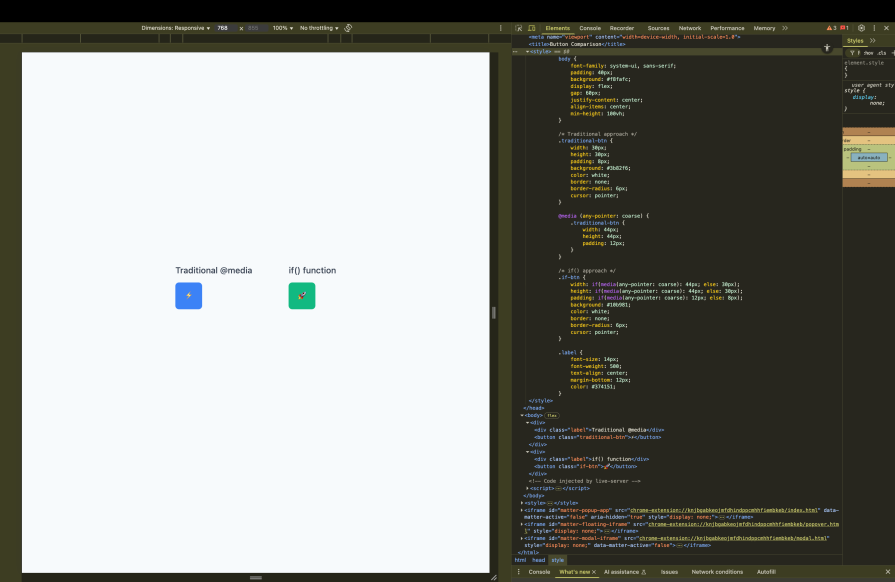Click the warnings indicator showing 3
Screen dimensions: 895x582
[x=831, y=28]
